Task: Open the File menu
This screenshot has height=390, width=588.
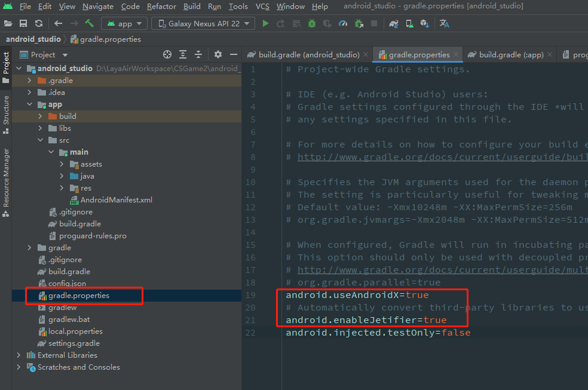Action: point(25,7)
